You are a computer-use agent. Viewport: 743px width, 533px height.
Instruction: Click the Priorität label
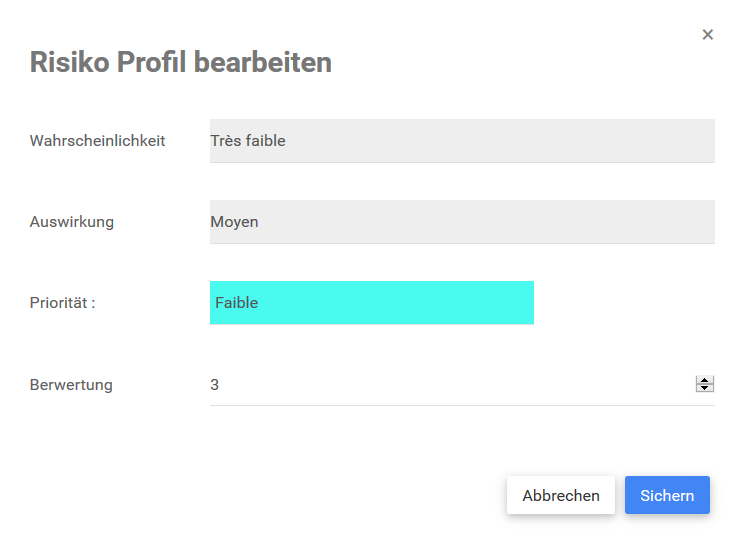click(63, 303)
